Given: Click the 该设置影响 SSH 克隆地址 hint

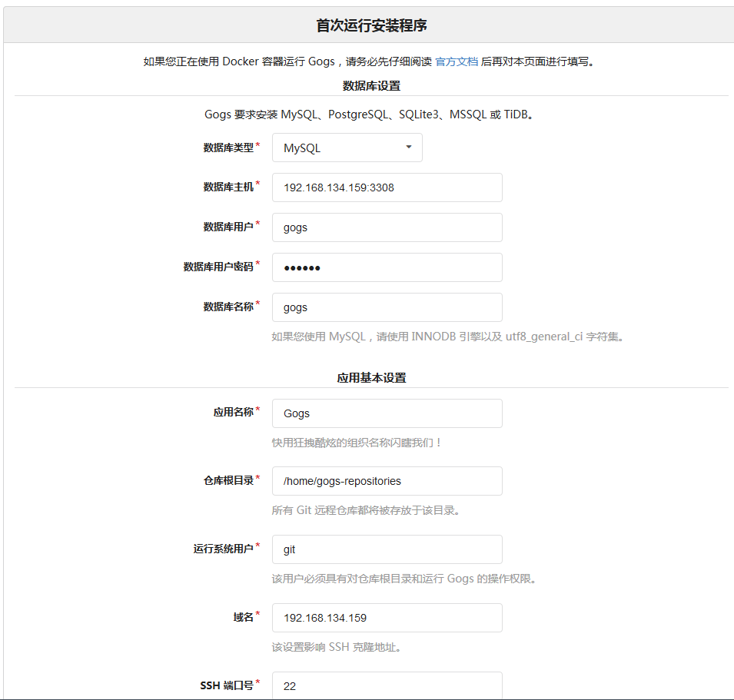Looking at the screenshot, I should pos(336,647).
